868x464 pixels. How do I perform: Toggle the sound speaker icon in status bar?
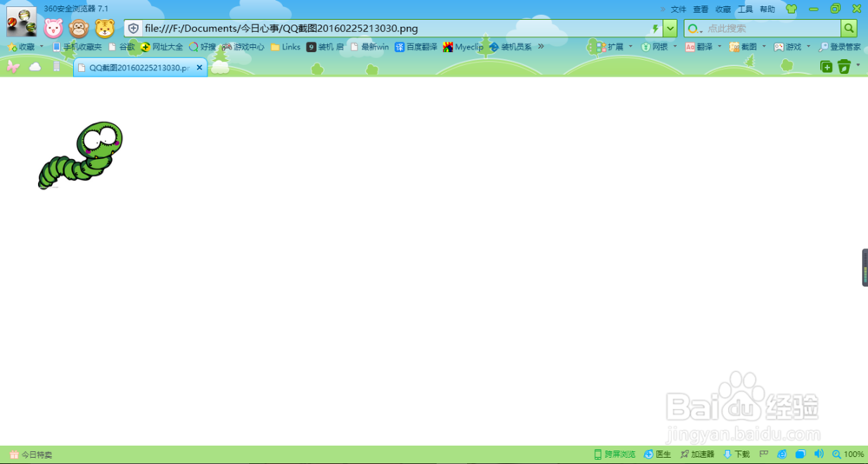pos(819,454)
